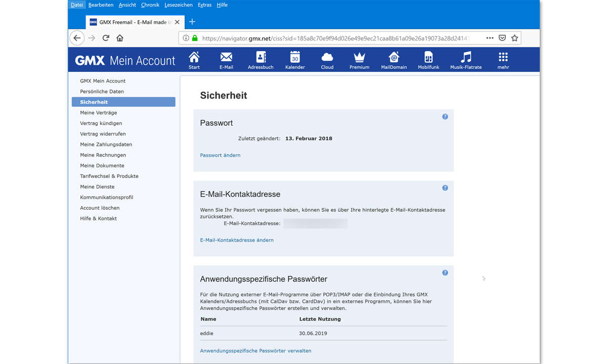607x364 pixels.
Task: Open the Hilfe menu
Action: point(222,5)
